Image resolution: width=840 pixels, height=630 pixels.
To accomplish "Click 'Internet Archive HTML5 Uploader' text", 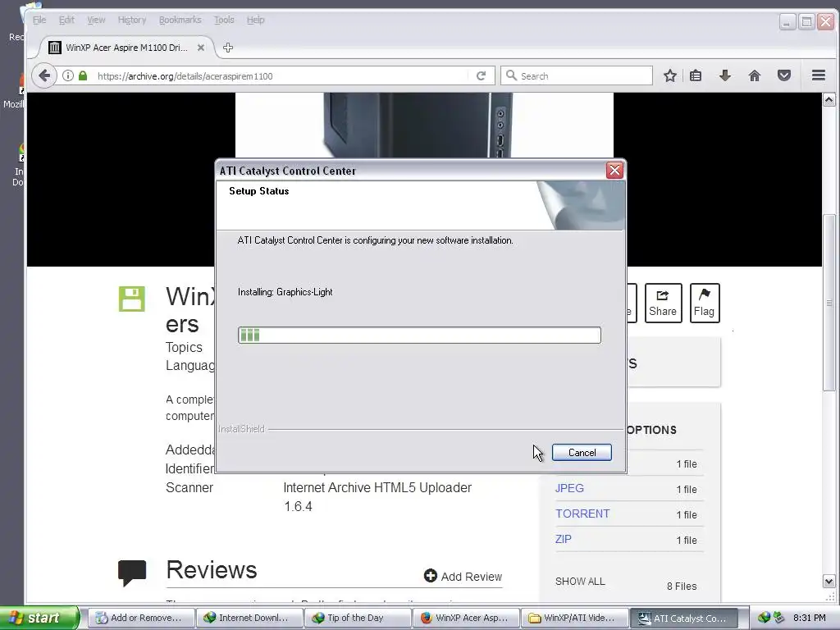I will [x=377, y=487].
